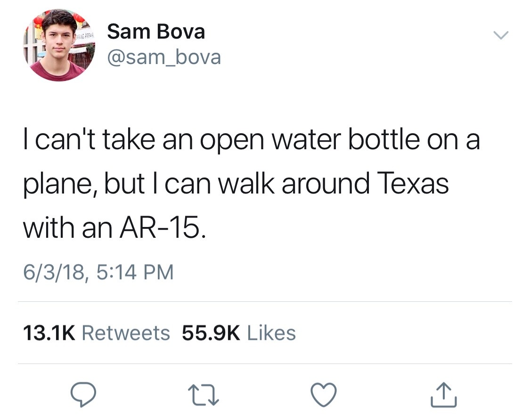Image resolution: width=530 pixels, height=420 pixels.
Task: Open the @sam_bova handle link
Action: (x=164, y=57)
